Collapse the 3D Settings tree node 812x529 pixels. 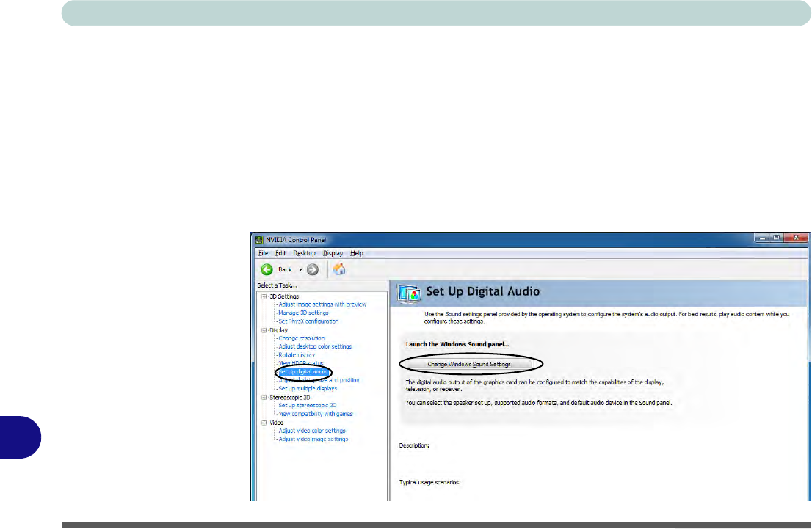(x=264, y=296)
